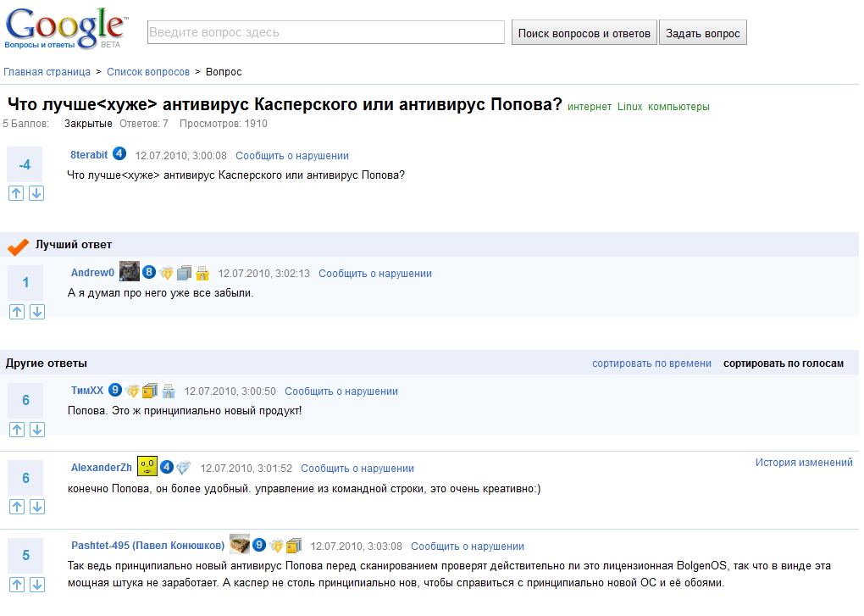
Task: Click Pashtet-495's avatar picture
Action: [240, 544]
